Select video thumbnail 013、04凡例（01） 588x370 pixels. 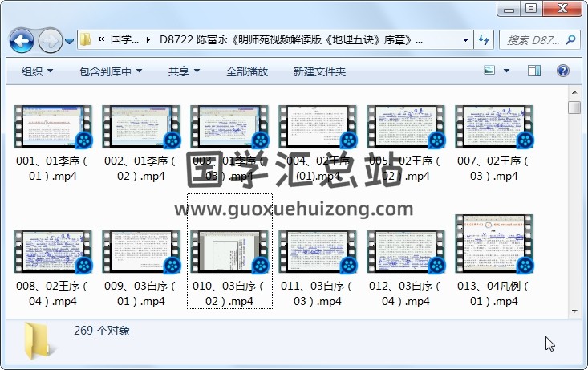click(x=494, y=243)
